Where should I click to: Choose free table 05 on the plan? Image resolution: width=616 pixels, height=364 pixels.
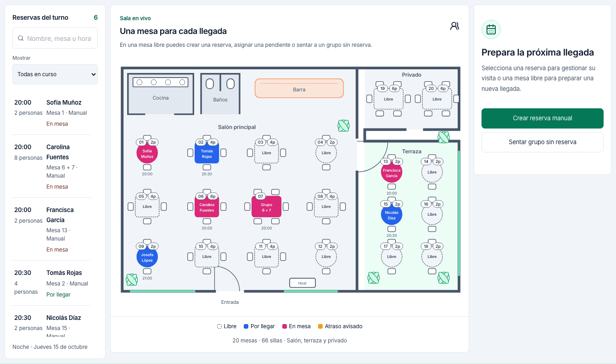pyautogui.click(x=147, y=207)
